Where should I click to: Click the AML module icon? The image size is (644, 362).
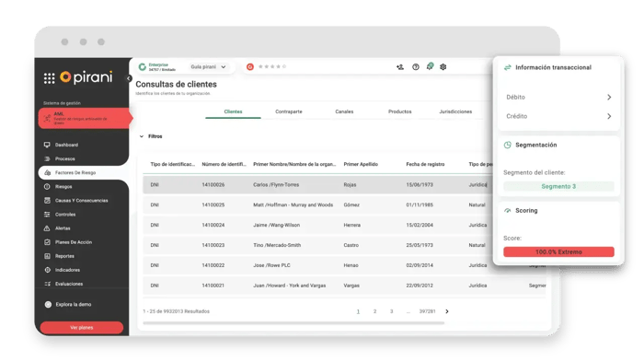click(47, 119)
